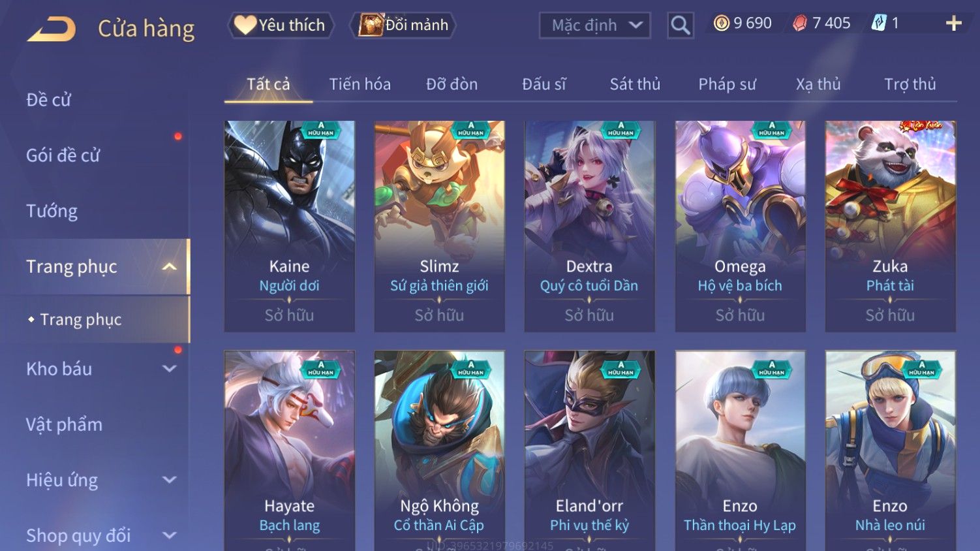Viewport: 980px width, 551px height.
Task: Open Hayate Bạch lang skin card
Action: coord(290,450)
